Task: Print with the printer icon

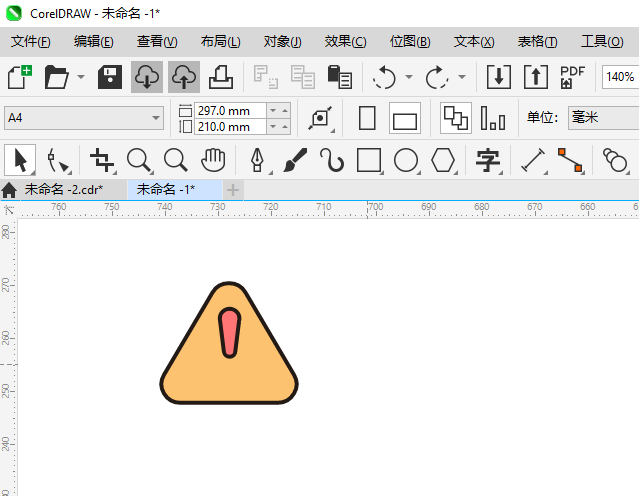Action: (221, 77)
